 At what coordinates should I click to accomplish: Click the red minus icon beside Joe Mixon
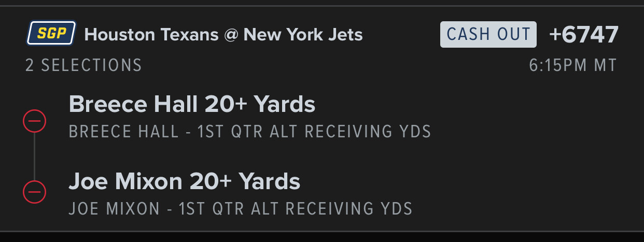pyautogui.click(x=35, y=192)
